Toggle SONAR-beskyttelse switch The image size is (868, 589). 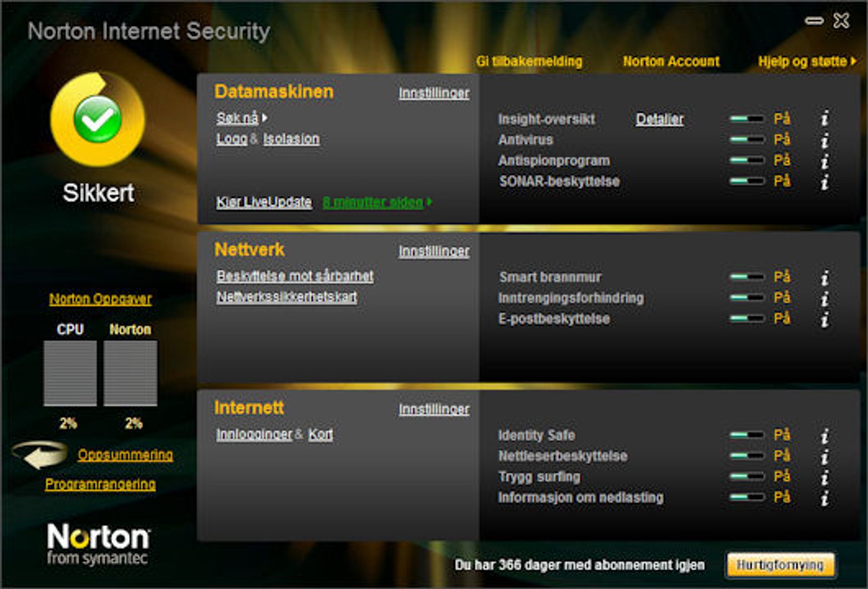pos(746,181)
